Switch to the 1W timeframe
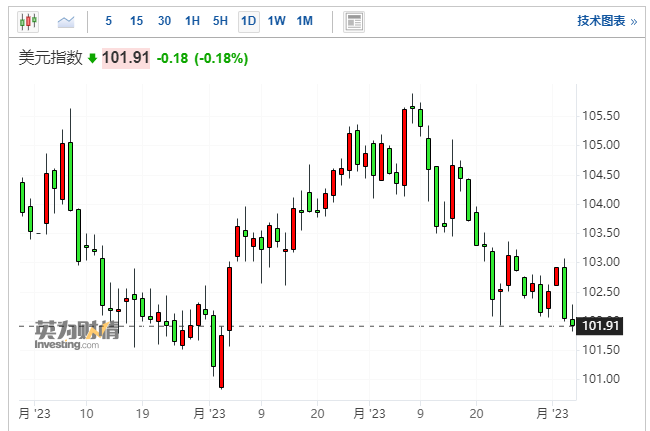 (276, 21)
